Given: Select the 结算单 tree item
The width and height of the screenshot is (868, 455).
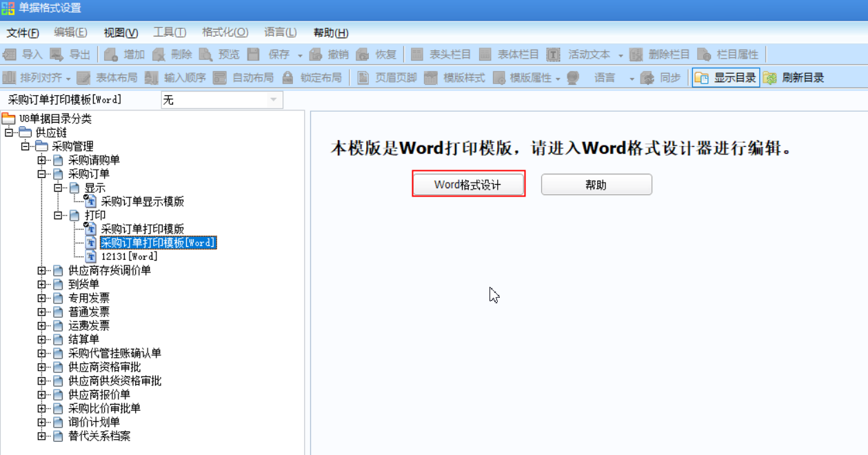Looking at the screenshot, I should pos(83,339).
